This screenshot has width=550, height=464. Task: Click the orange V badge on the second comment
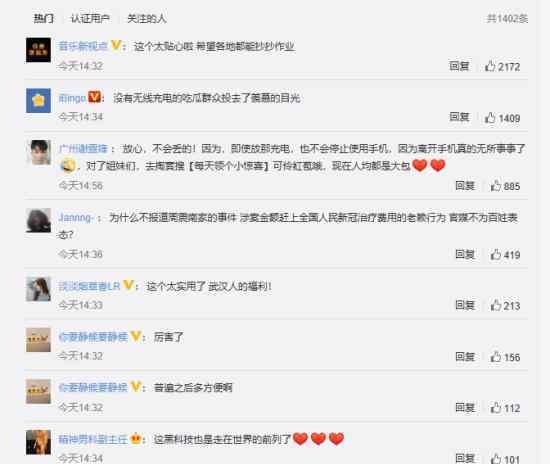coord(94,97)
